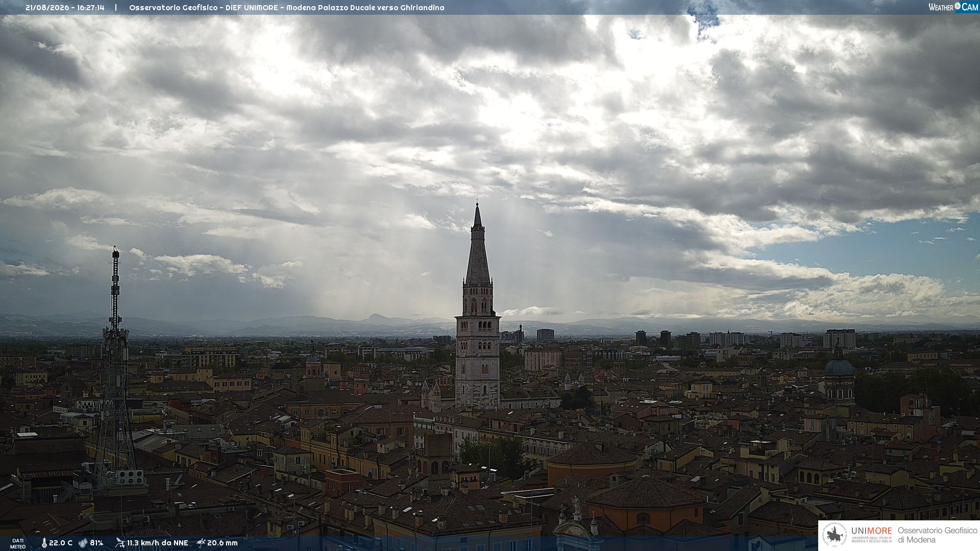This screenshot has height=551, width=980.
Task: Click the thermometer temperature icon
Action: [44, 543]
